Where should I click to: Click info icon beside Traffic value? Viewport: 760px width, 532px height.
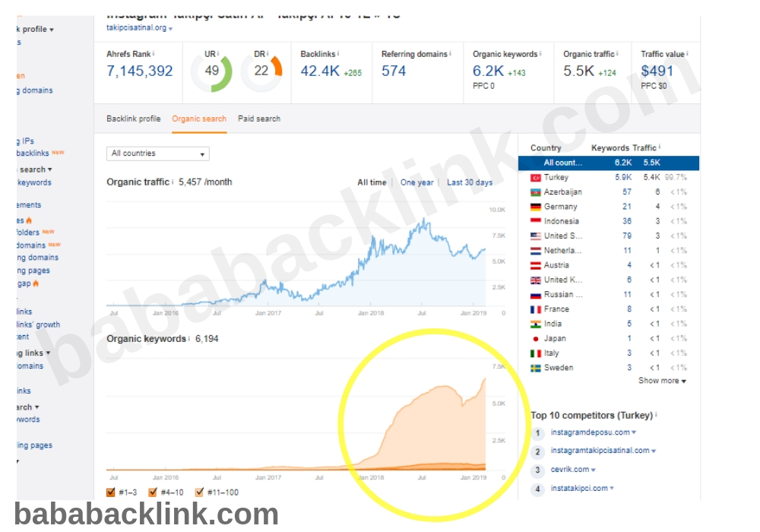click(687, 54)
